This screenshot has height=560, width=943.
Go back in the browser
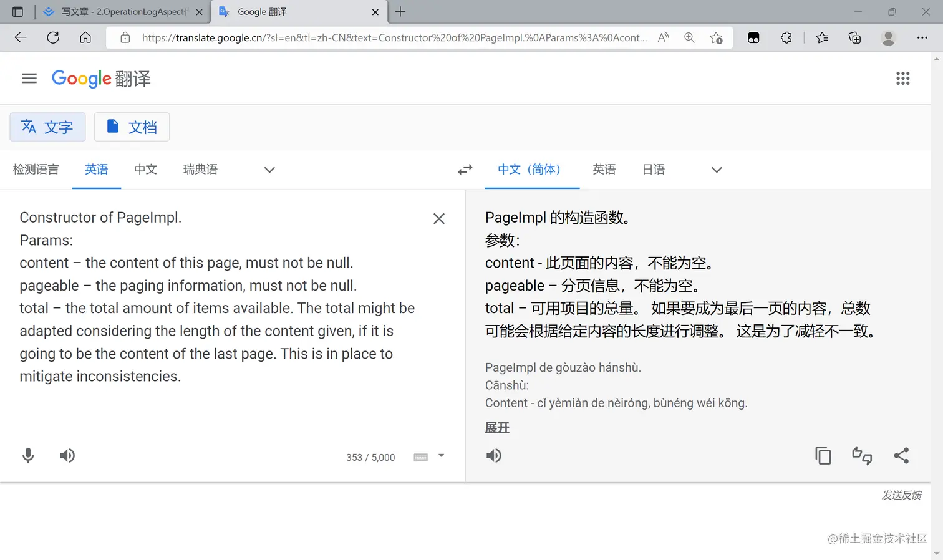click(x=21, y=37)
